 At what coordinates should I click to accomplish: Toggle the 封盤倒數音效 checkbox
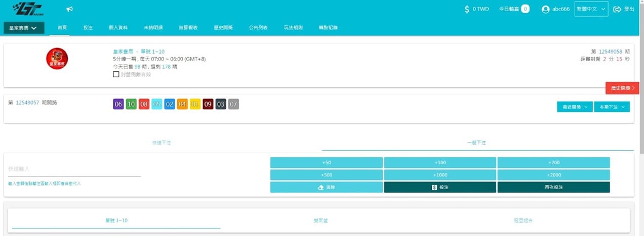[x=116, y=74]
